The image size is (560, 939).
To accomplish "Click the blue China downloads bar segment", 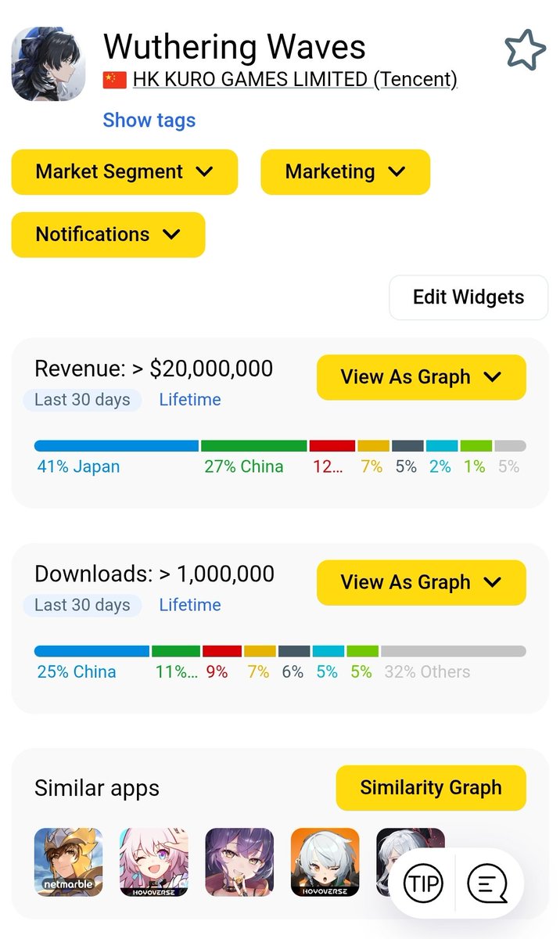I will pos(92,651).
